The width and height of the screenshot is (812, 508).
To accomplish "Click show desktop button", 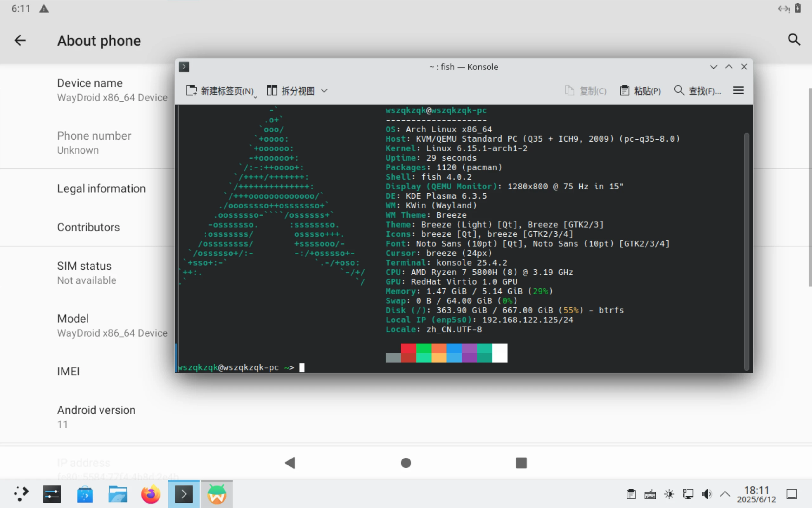I will 791,494.
